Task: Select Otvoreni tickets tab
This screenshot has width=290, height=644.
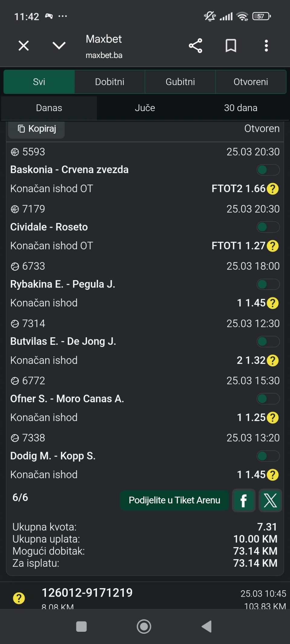Action: (x=251, y=82)
